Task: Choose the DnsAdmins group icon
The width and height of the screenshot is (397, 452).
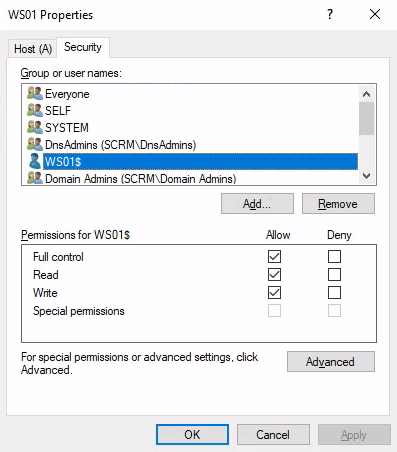Action: 34,144
